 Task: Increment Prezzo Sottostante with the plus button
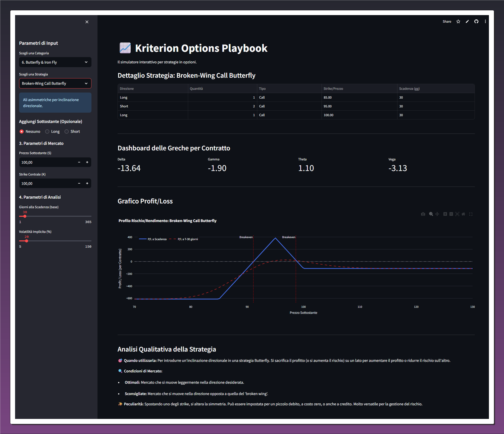(87, 162)
